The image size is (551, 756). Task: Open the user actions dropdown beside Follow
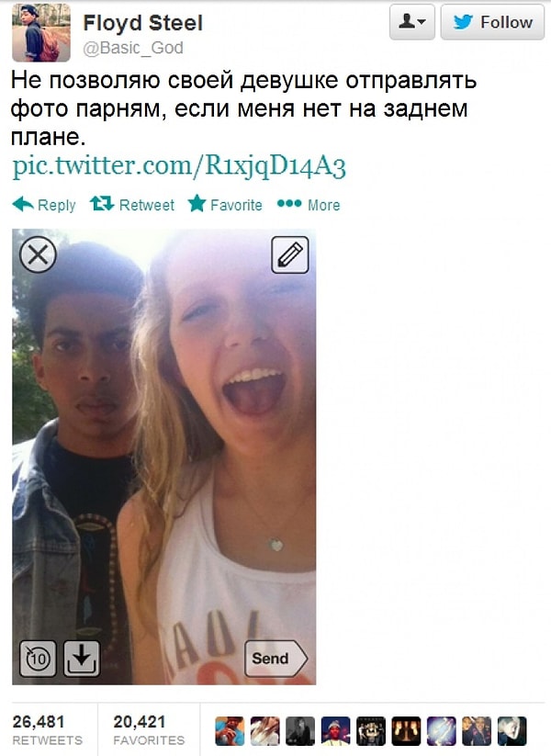click(x=412, y=22)
